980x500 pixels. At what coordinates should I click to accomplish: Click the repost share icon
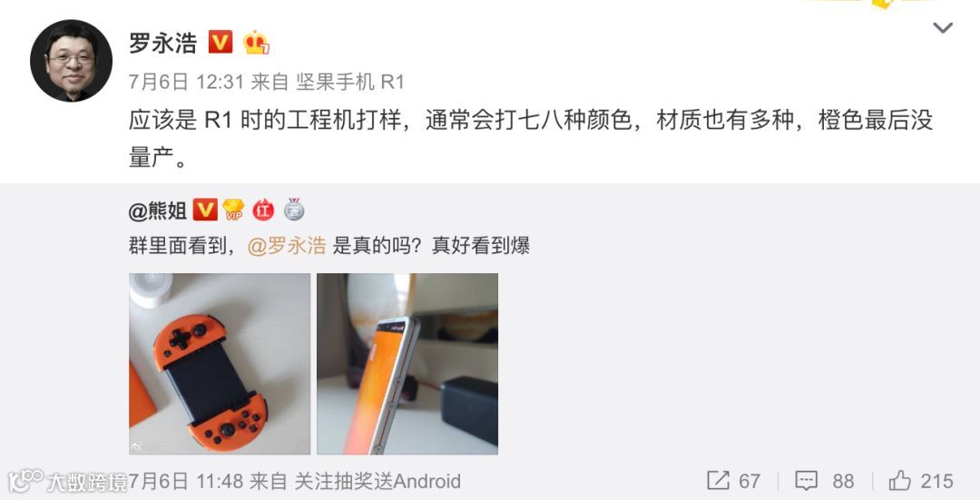[x=718, y=480]
